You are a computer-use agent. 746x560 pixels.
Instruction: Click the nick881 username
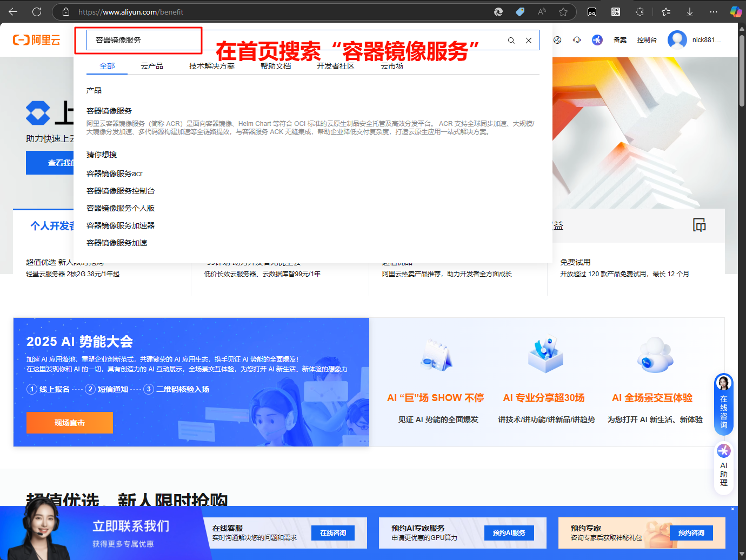coord(707,40)
